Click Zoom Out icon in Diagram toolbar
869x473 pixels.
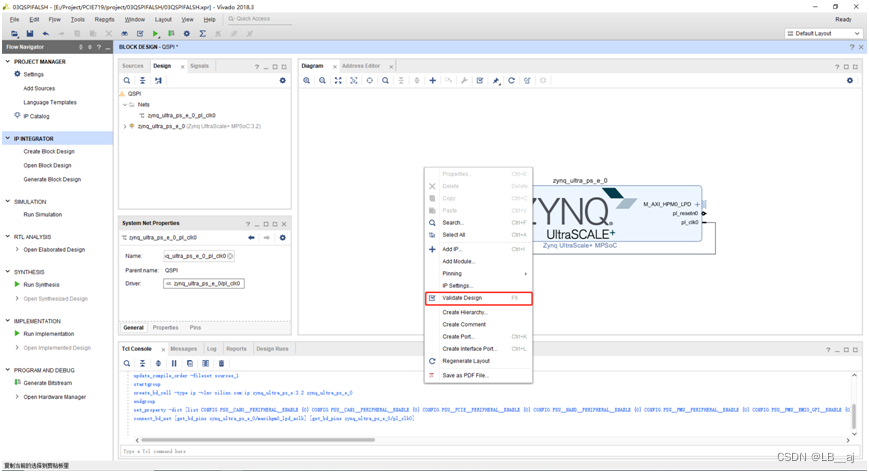click(322, 80)
